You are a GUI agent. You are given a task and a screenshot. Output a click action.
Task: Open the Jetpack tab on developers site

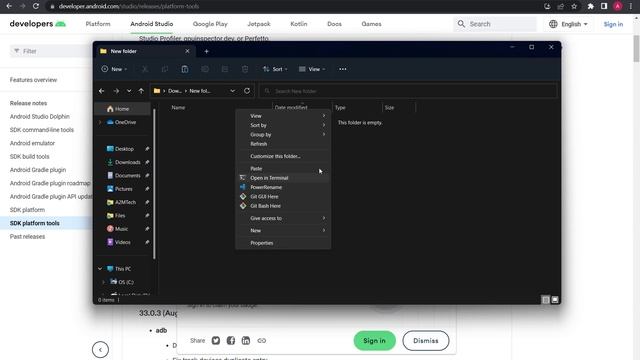(x=259, y=24)
